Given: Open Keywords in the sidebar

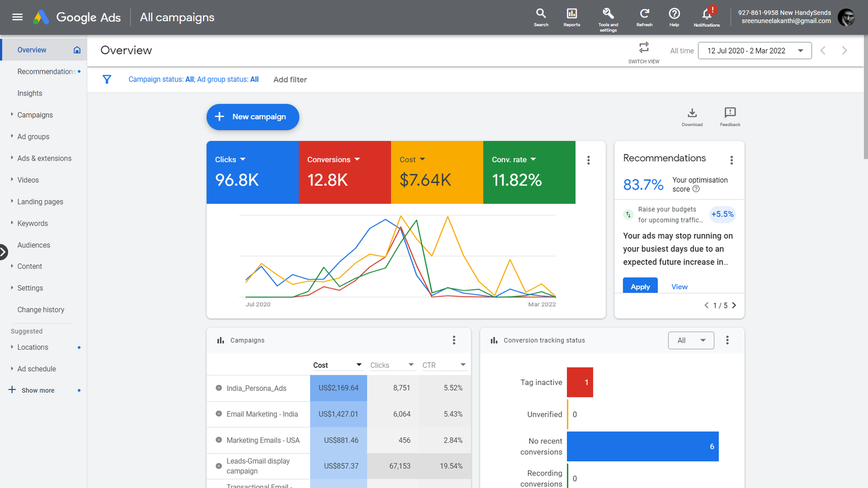Looking at the screenshot, I should click(33, 223).
